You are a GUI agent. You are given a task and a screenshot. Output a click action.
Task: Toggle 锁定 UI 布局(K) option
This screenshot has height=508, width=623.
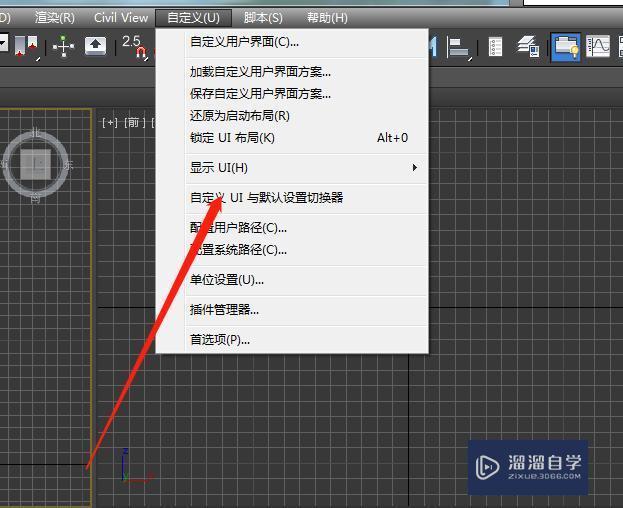(292, 138)
